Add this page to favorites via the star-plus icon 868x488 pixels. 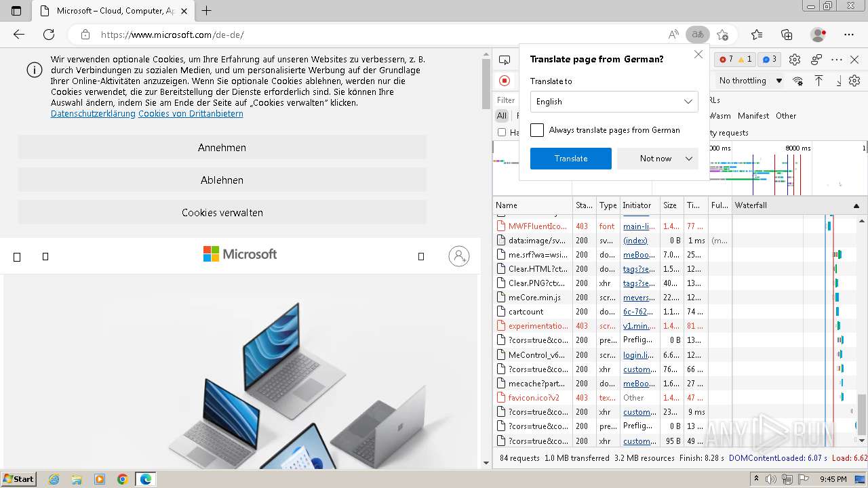coord(722,35)
